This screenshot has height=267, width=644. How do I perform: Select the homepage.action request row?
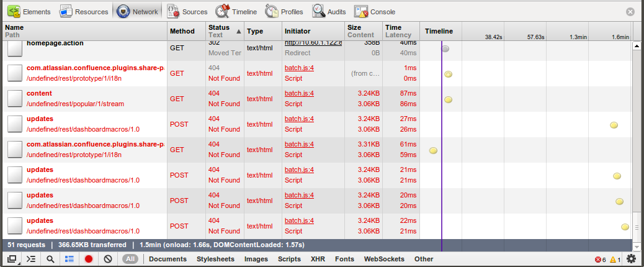tap(316, 50)
